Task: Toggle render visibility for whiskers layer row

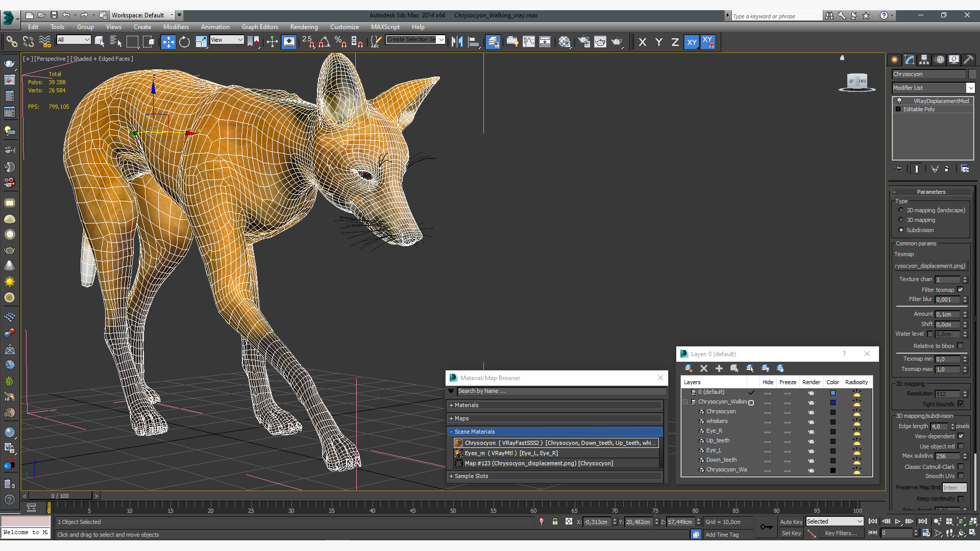Action: click(x=811, y=422)
